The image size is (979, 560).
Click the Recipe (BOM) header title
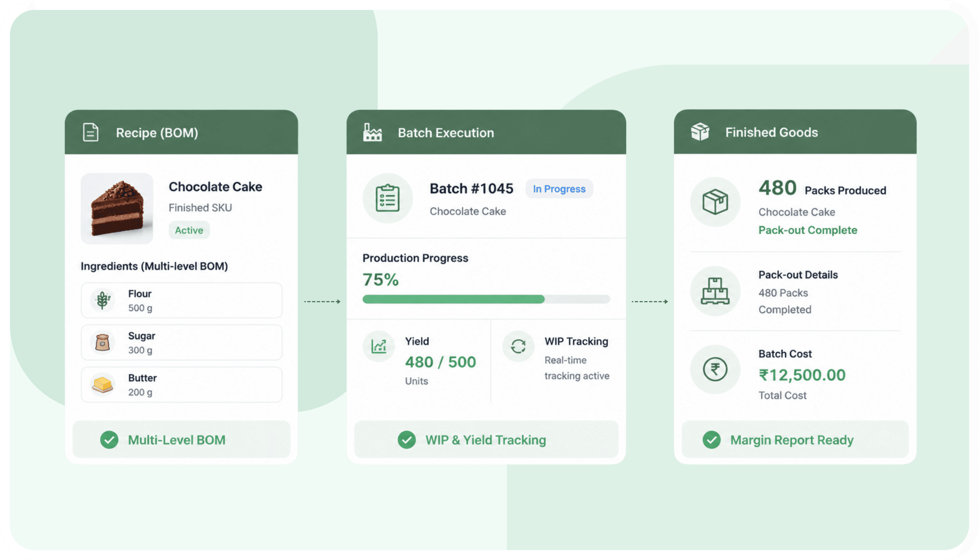point(157,133)
